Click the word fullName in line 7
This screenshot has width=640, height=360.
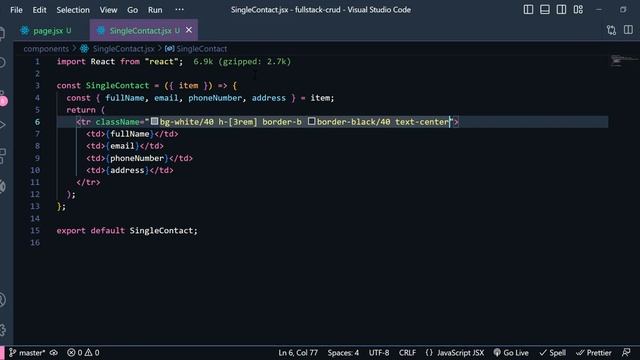pos(129,134)
